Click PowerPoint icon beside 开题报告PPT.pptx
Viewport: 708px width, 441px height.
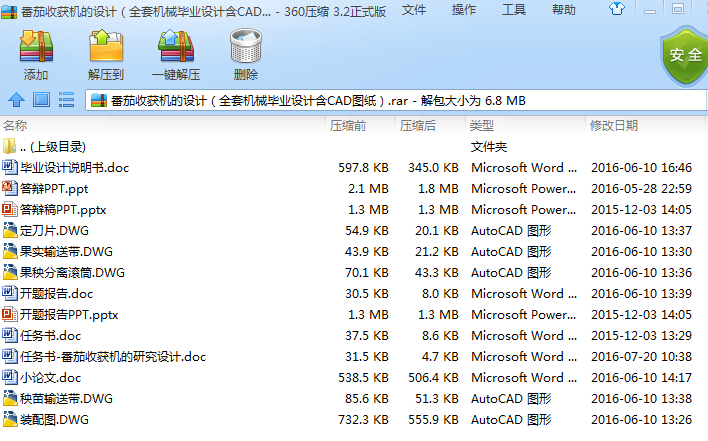coord(9,314)
